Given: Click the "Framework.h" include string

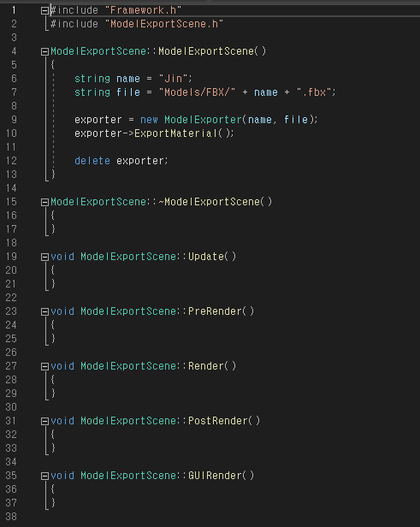Looking at the screenshot, I should pyautogui.click(x=143, y=10).
